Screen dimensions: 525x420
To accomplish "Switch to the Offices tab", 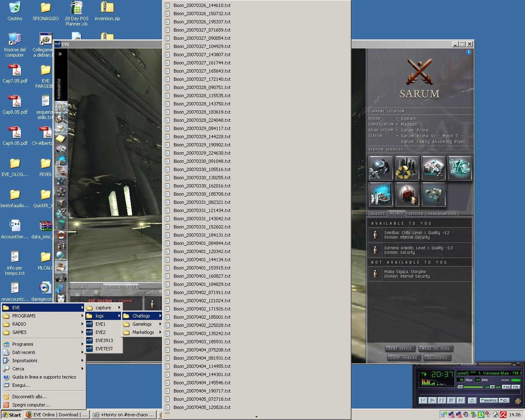I will tap(415, 214).
